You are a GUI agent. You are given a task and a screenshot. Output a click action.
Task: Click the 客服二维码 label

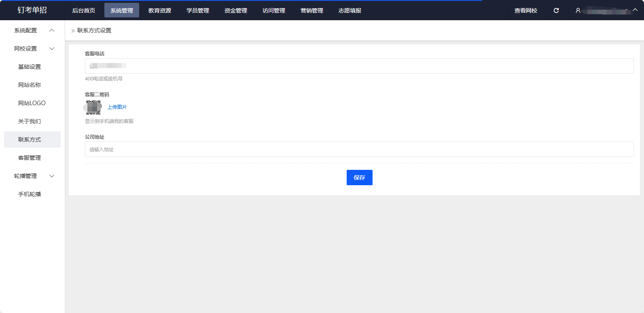pos(97,95)
